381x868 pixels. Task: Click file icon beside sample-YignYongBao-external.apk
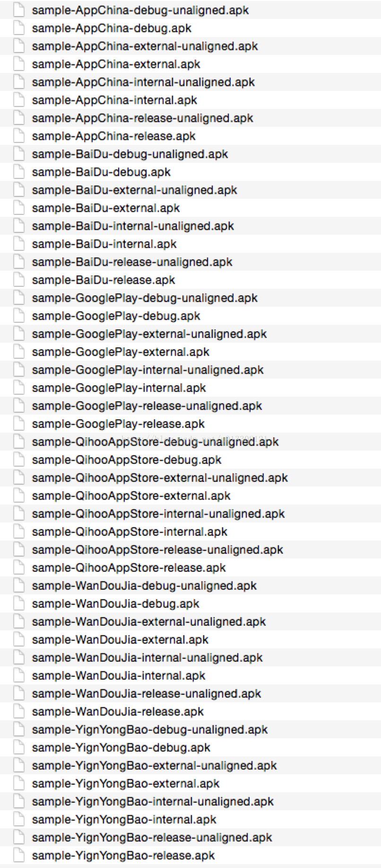[19, 783]
